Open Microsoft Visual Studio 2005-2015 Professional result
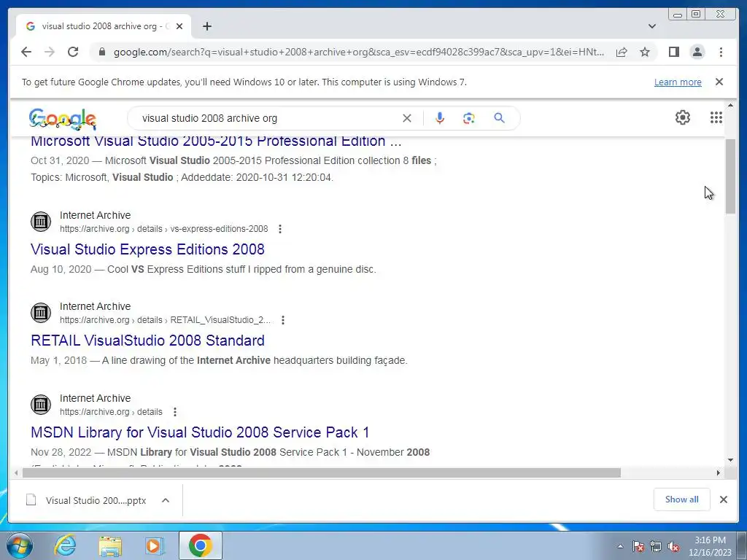747x560 pixels. point(216,141)
